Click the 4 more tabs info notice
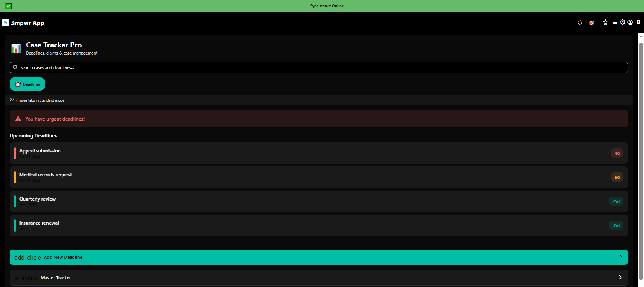644x287 pixels. coord(39,100)
